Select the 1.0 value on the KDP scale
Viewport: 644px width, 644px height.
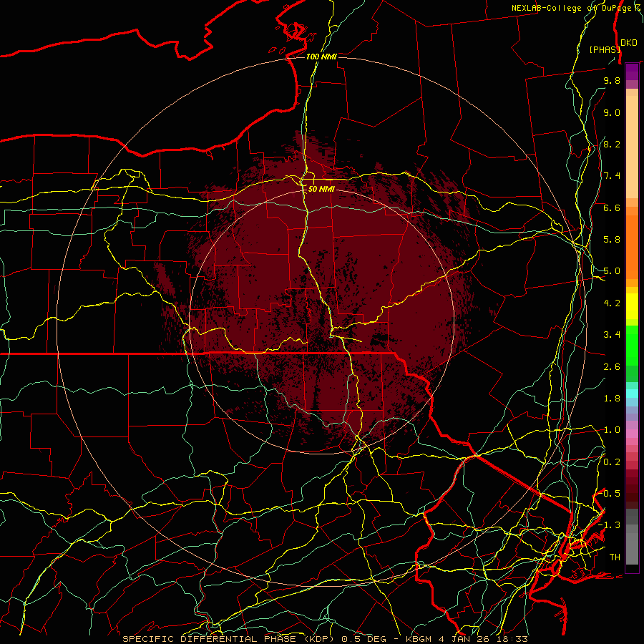(x=612, y=431)
